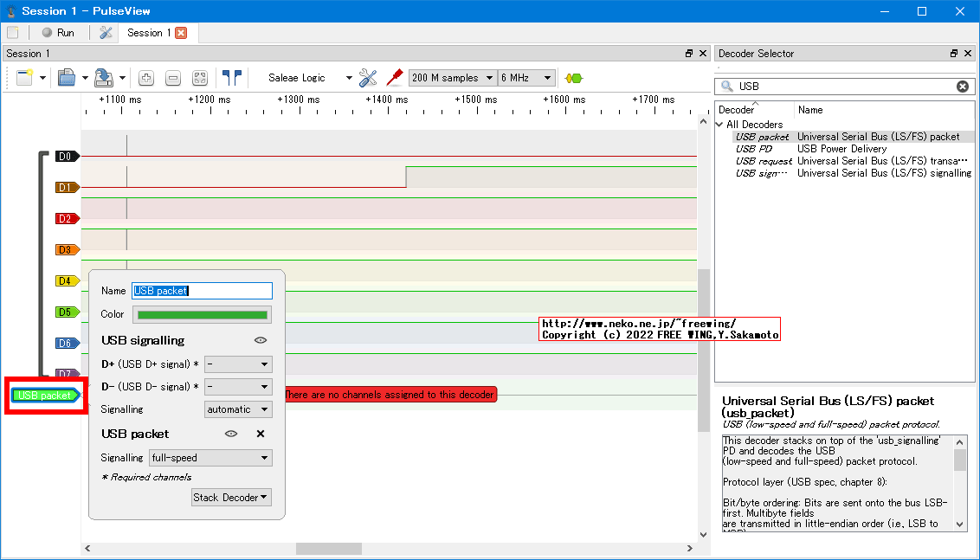The width and height of the screenshot is (980, 560).
Task: Expand the Save options dropdown arrow
Action: (x=123, y=78)
